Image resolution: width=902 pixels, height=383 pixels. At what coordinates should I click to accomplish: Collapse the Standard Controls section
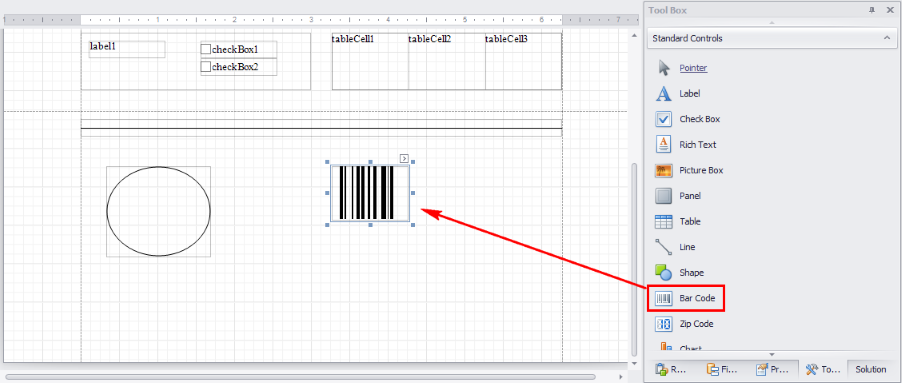pyautogui.click(x=886, y=39)
